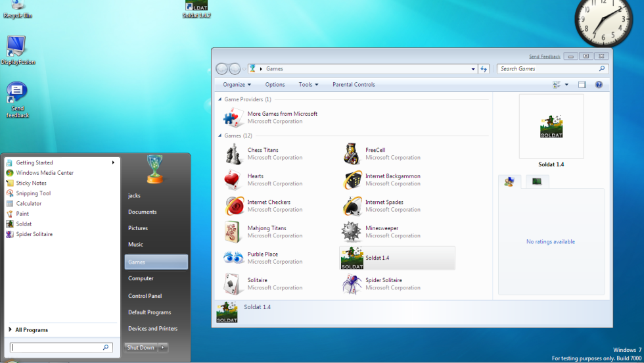Open the Organize dropdown menu
The image size is (644, 363).
click(237, 85)
